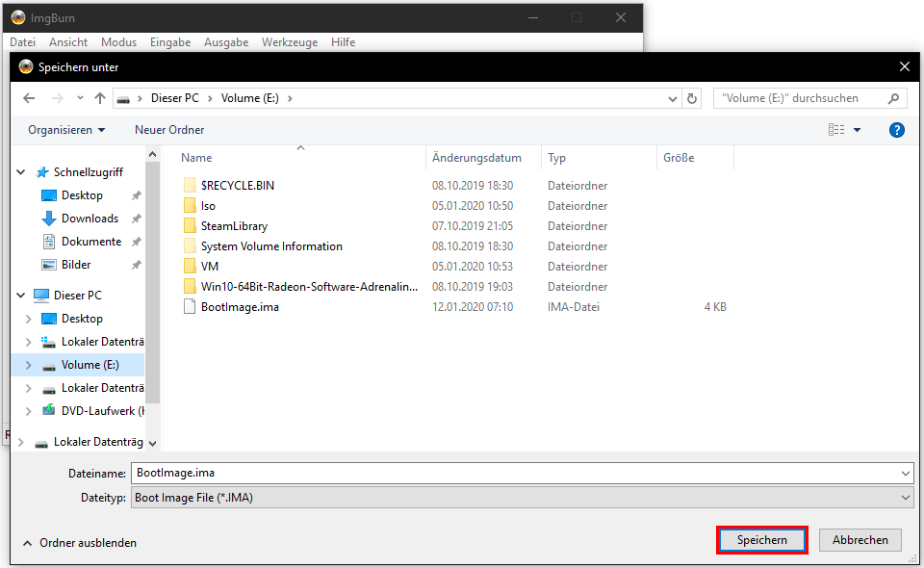The image size is (924, 568).
Task: Click the drive icon in address bar
Action: pyautogui.click(x=123, y=99)
